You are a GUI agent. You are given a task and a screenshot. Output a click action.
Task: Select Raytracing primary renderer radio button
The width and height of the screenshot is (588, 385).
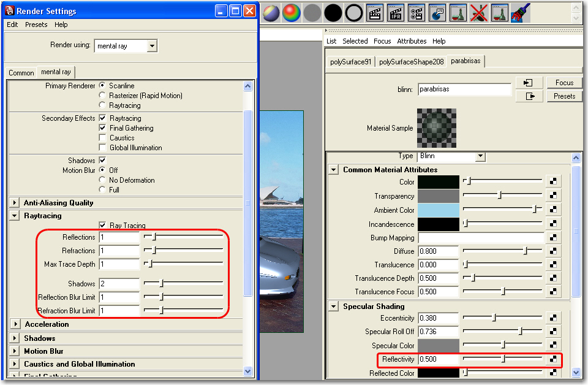coord(102,105)
